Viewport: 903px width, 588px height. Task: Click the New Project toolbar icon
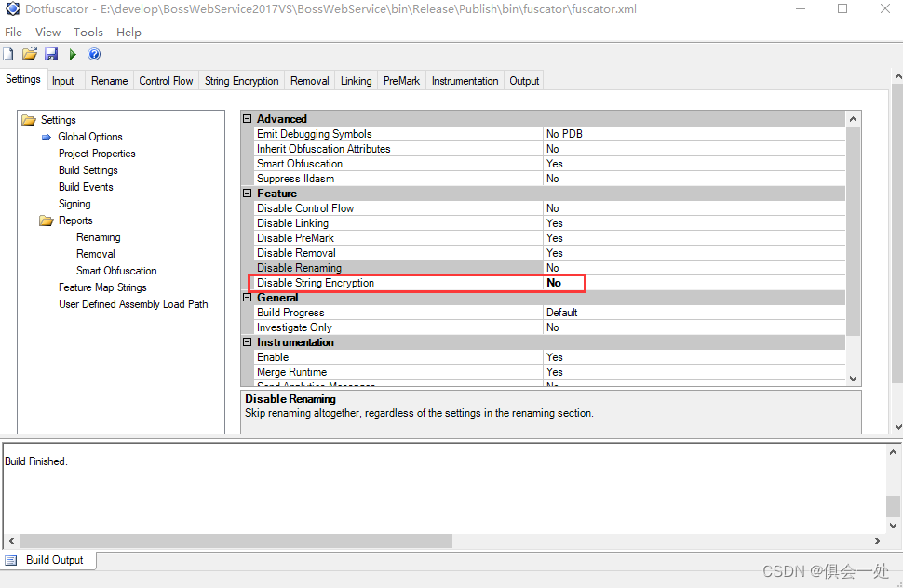point(8,54)
